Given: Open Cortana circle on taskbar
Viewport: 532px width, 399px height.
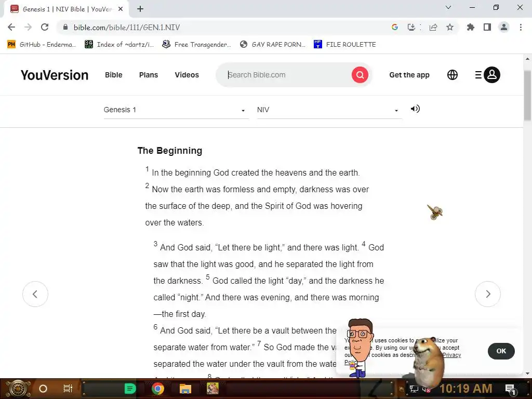Looking at the screenshot, I should click(43, 389).
